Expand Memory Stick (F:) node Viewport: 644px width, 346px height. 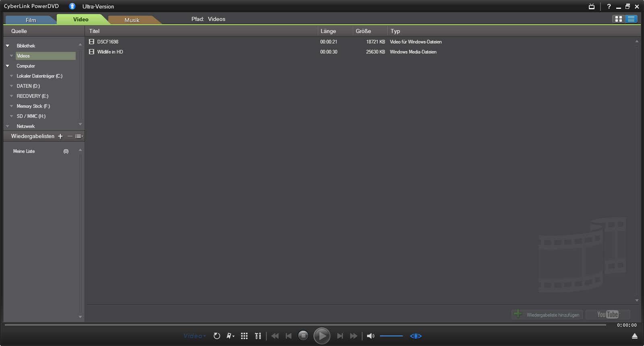click(x=12, y=106)
